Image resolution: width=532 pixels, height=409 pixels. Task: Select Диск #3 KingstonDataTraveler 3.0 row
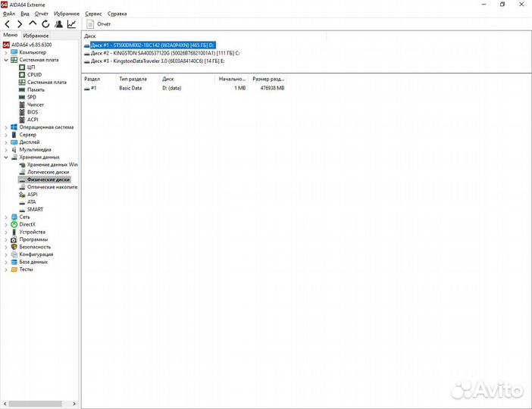(x=155, y=61)
